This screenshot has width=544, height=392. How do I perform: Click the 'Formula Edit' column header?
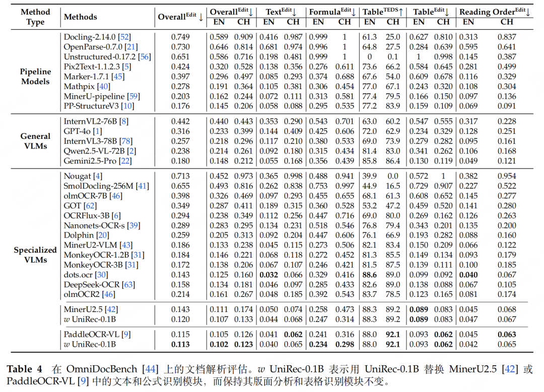(x=332, y=12)
